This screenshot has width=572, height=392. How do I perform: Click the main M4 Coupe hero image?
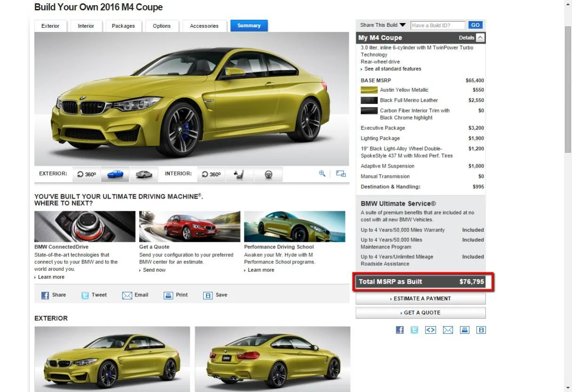[192, 98]
